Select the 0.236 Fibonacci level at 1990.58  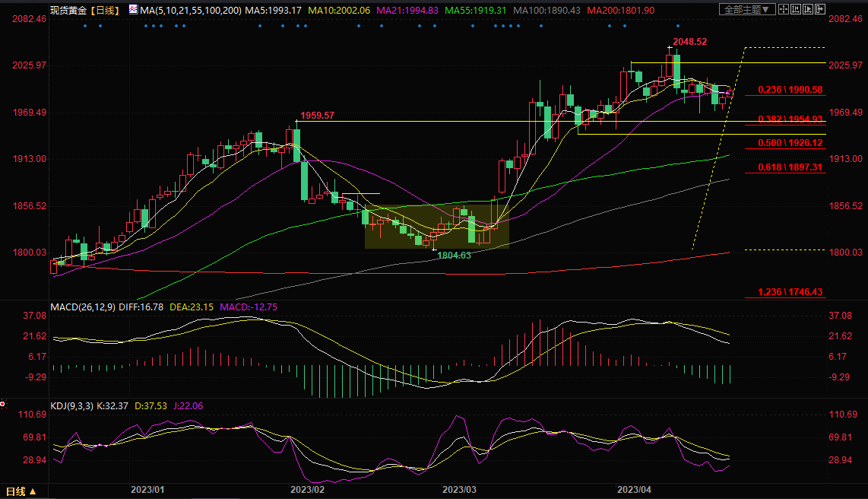click(784, 90)
